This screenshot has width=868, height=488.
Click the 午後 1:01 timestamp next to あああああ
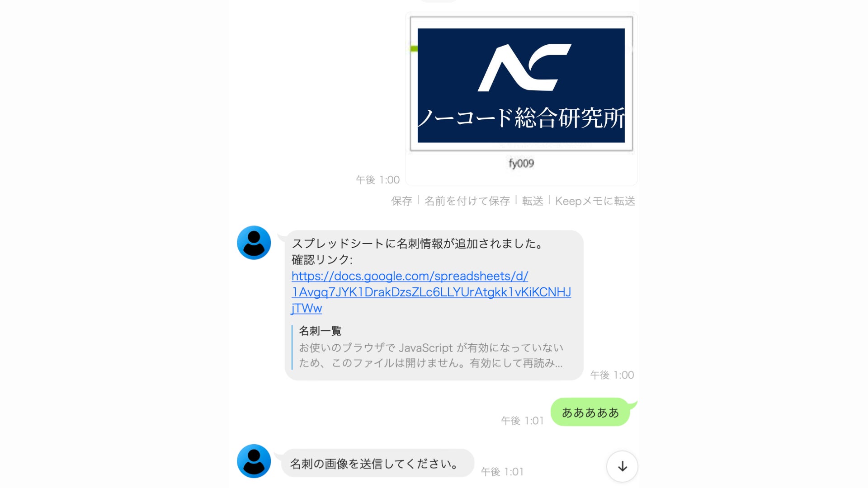point(522,421)
